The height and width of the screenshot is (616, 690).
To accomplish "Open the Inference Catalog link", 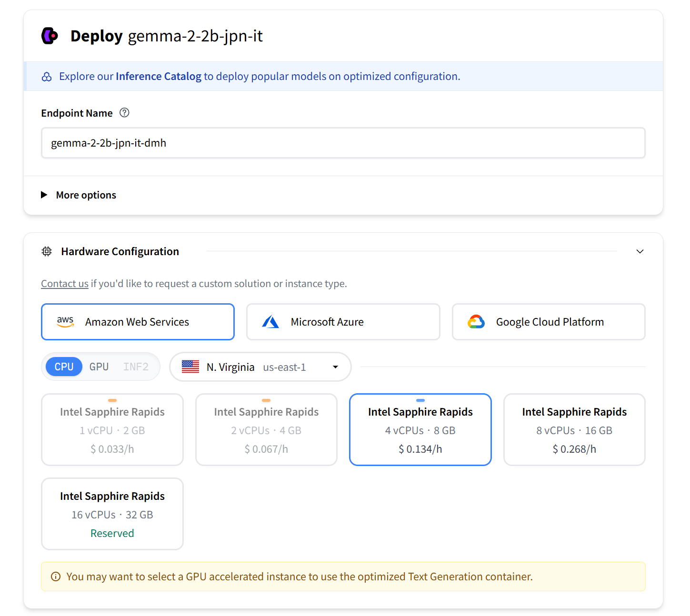I will tap(159, 76).
